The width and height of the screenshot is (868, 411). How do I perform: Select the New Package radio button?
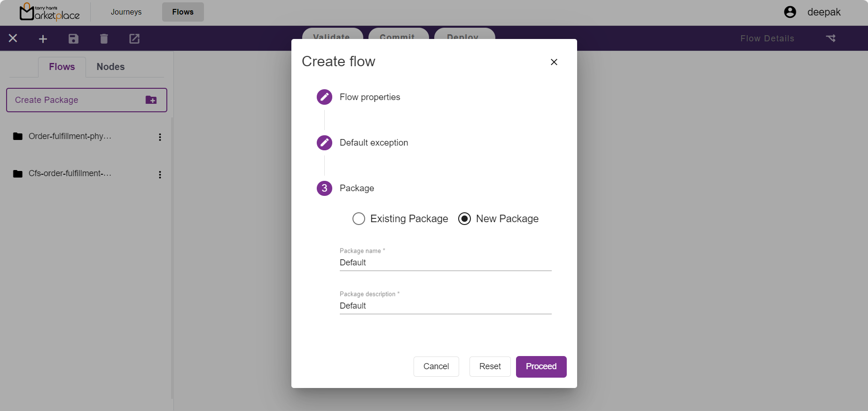point(464,219)
